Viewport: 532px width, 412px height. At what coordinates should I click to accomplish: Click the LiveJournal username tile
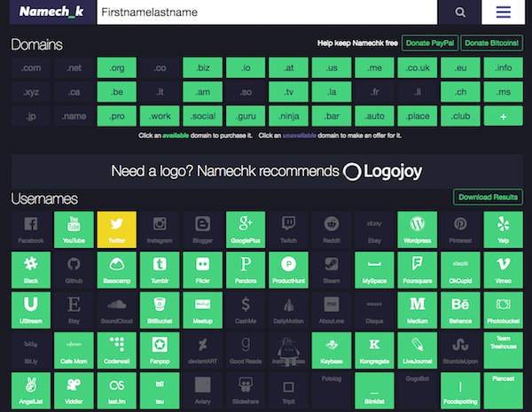tap(418, 351)
